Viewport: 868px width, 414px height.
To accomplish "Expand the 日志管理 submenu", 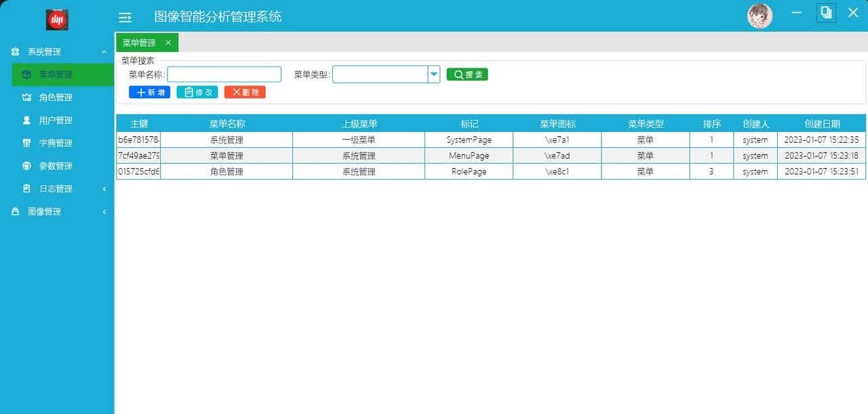I will pyautogui.click(x=104, y=189).
